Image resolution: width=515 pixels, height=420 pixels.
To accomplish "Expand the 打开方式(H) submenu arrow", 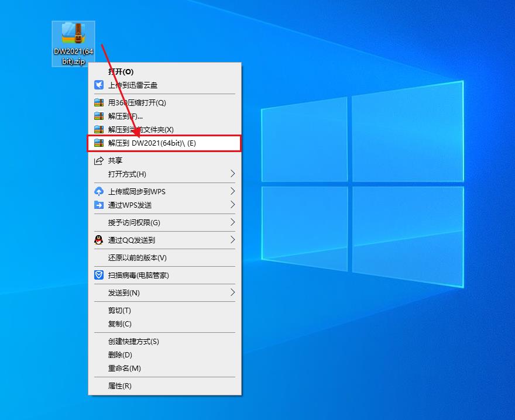I will coord(232,174).
